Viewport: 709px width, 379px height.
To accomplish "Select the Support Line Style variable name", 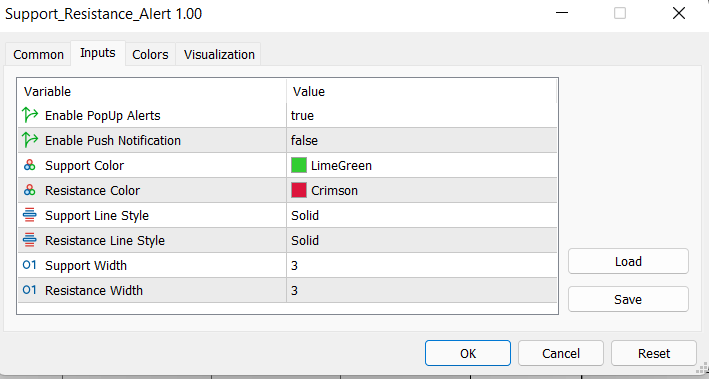I will (97, 216).
